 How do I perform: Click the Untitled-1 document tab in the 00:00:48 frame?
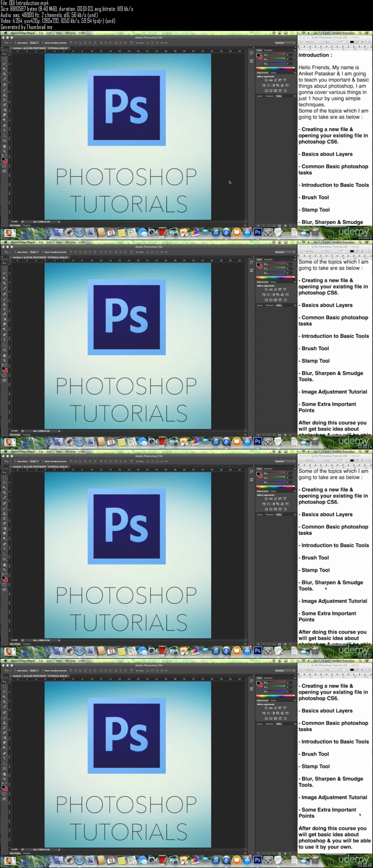[x=40, y=676]
